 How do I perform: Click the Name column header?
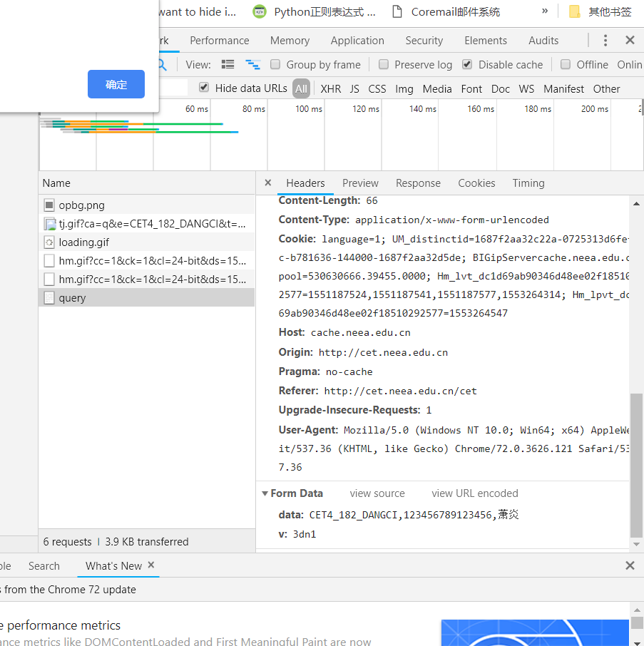click(x=147, y=183)
